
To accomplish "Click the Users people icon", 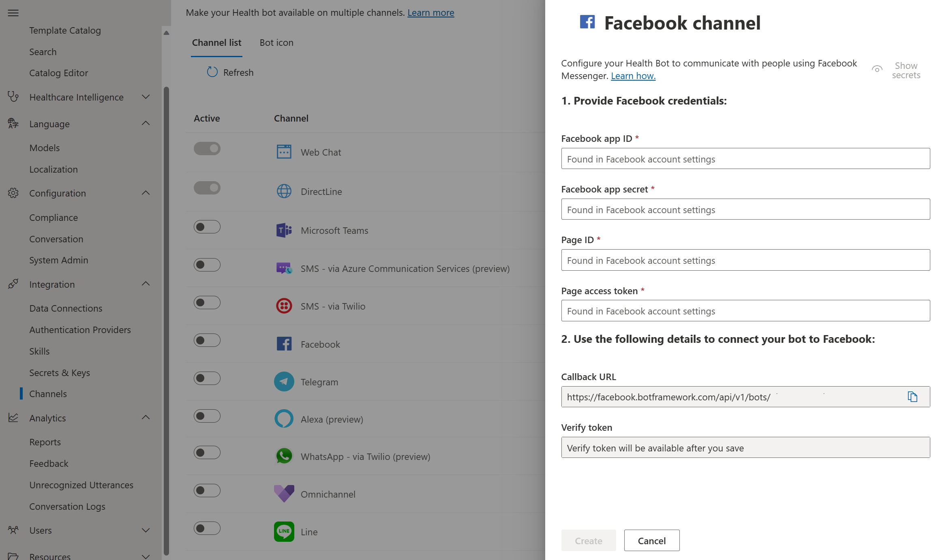I will [13, 530].
